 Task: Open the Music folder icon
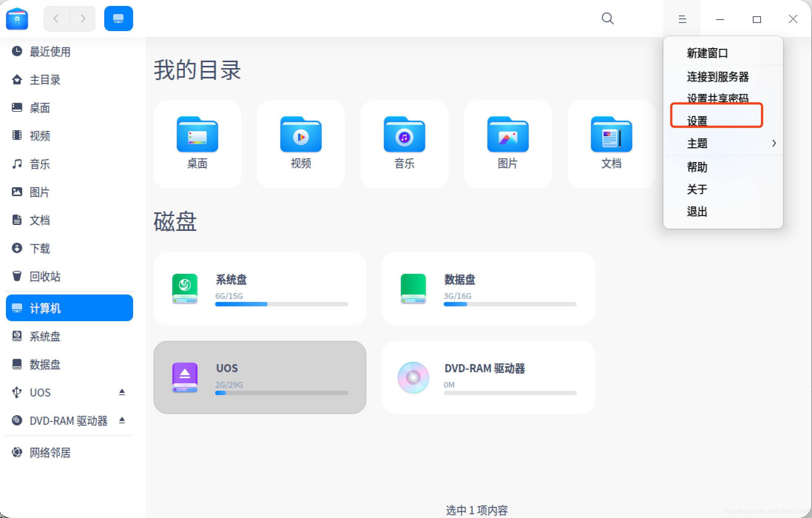[x=404, y=135]
